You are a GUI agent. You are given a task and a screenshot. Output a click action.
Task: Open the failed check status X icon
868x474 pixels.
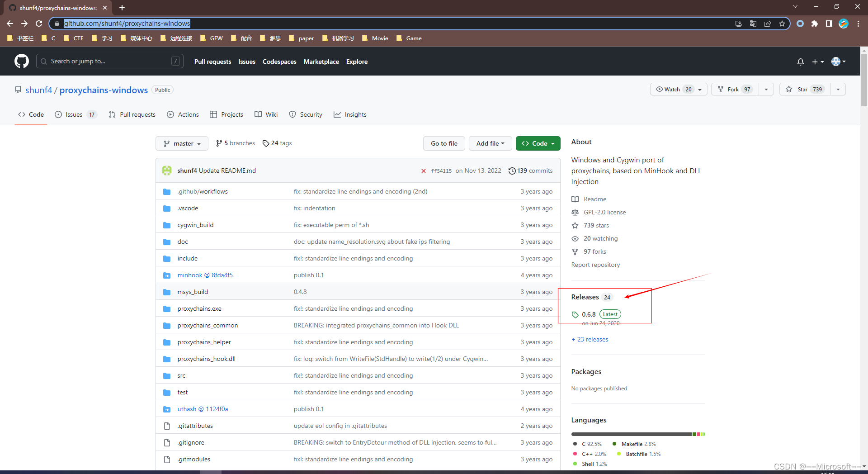point(424,171)
